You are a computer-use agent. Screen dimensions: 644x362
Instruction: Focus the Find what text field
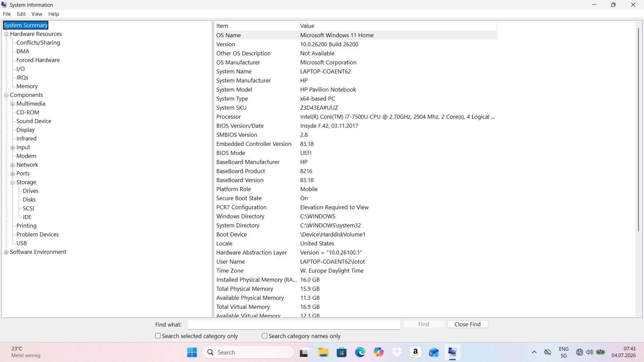[x=294, y=324]
